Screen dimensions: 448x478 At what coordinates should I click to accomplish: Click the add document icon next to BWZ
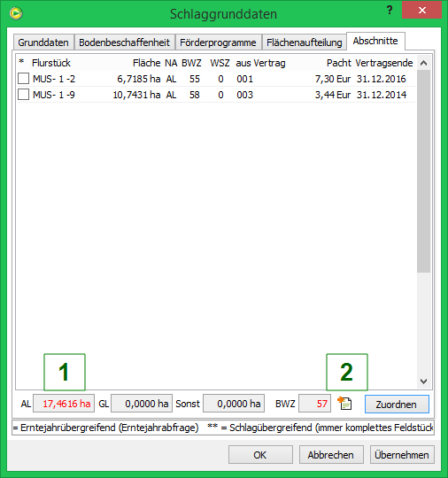coord(344,404)
